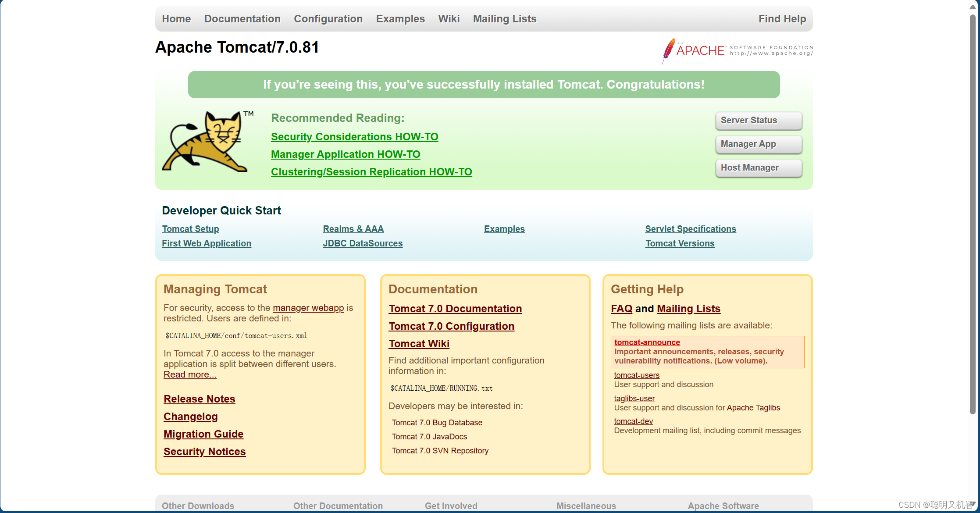
Task: Click the Servlet Specifications link
Action: coord(690,229)
